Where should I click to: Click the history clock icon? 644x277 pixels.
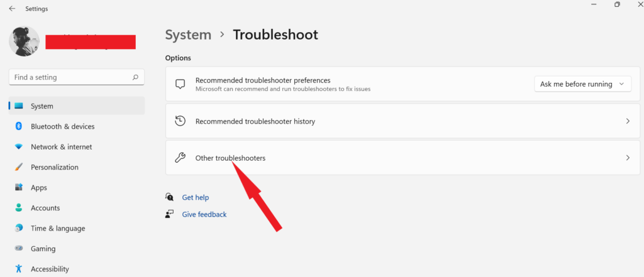[180, 121]
